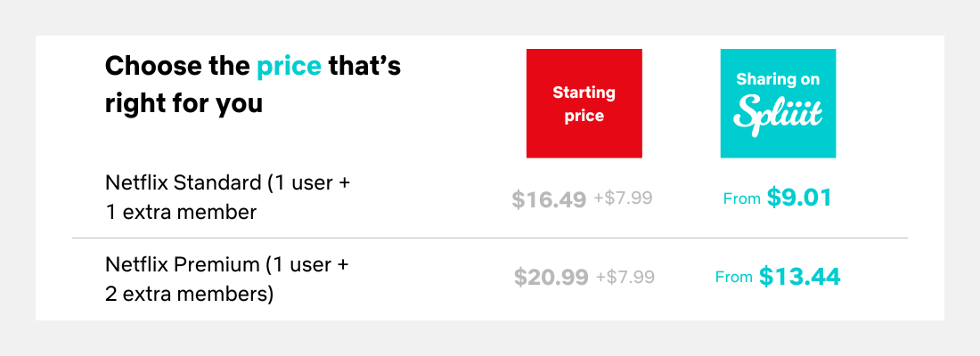980x356 pixels.
Task: Click the teal word price in heading
Action: click(x=290, y=66)
